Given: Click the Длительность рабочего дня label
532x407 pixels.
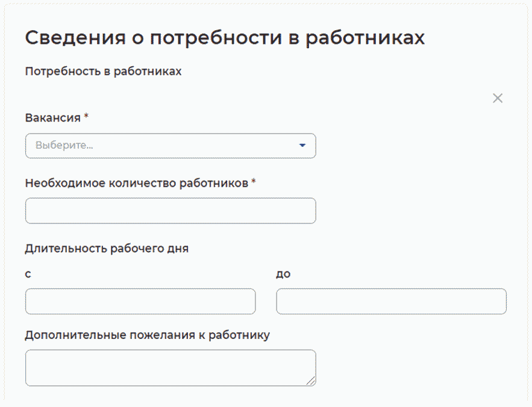Looking at the screenshot, I should tap(107, 248).
